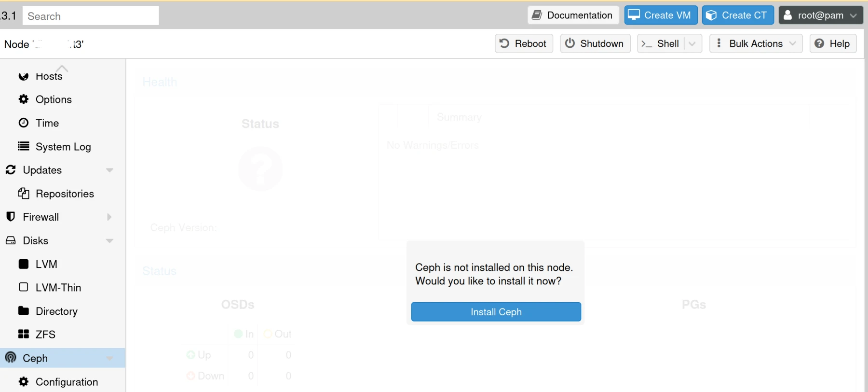Click the Shutdown power icon

pyautogui.click(x=570, y=43)
